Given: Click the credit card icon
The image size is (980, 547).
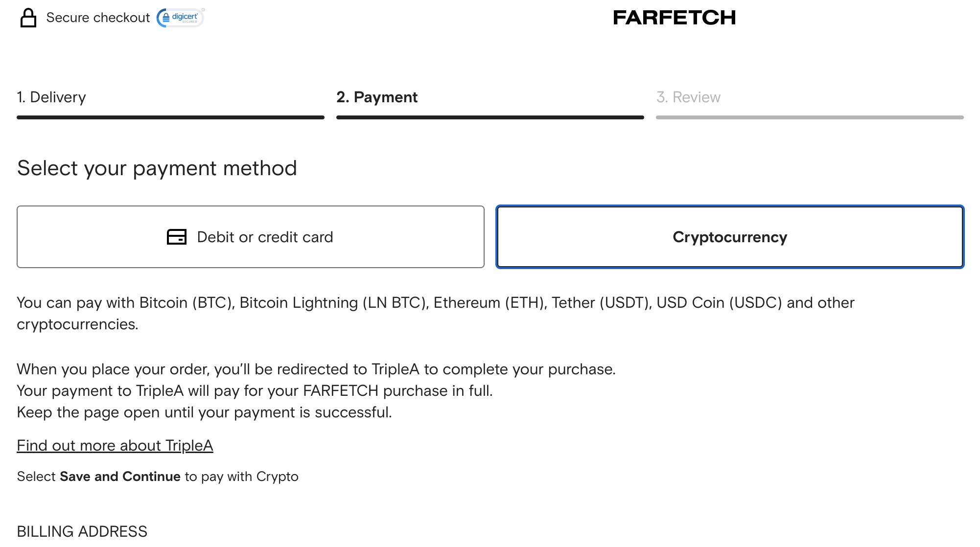Looking at the screenshot, I should 177,237.
